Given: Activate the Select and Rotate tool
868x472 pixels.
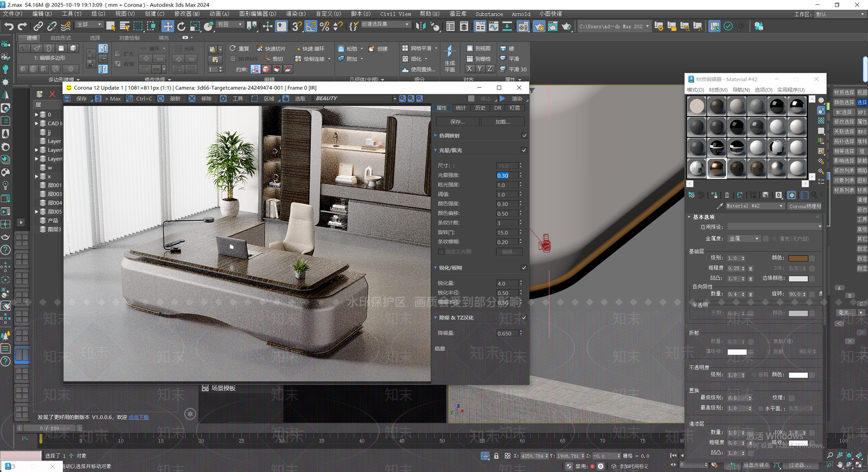Looking at the screenshot, I should point(181,26).
